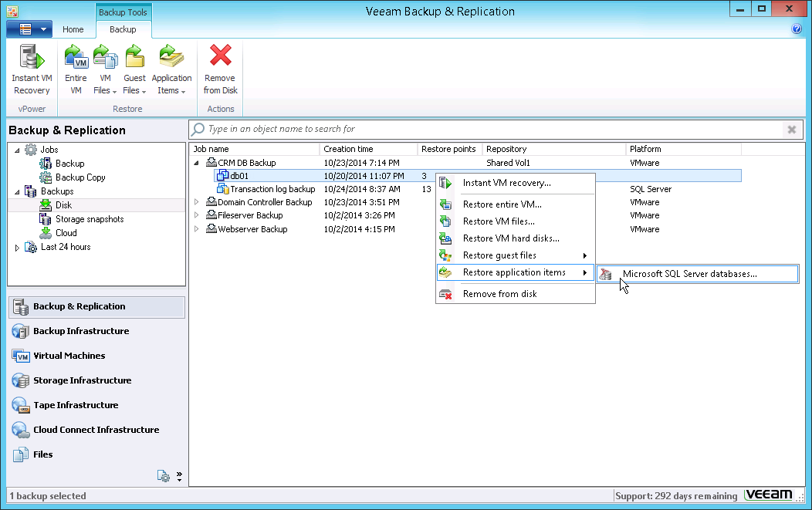812x510 pixels.
Task: Click the Virtual Machines pane icon
Action: pyautogui.click(x=21, y=356)
